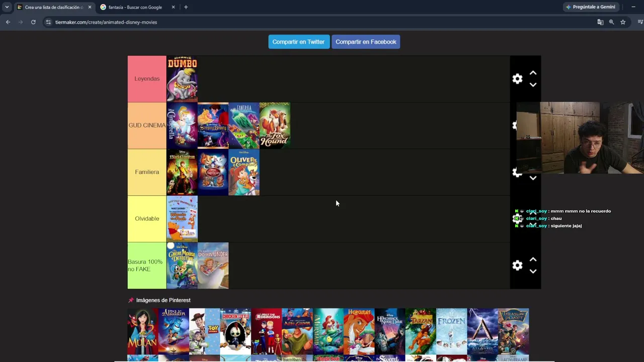Move Basura tier up with arrow
This screenshot has height=362, width=644.
pyautogui.click(x=533, y=260)
